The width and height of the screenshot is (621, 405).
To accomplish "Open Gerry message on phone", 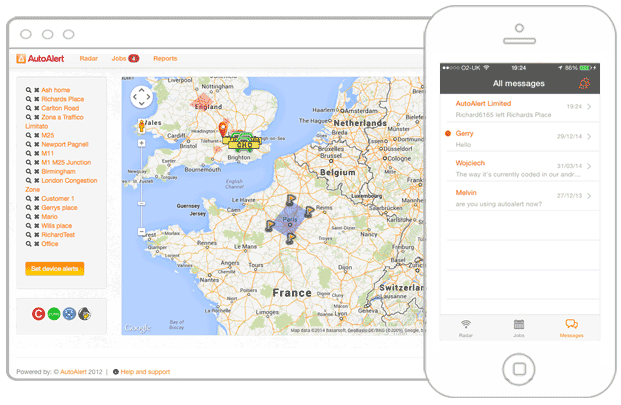I will 520,138.
